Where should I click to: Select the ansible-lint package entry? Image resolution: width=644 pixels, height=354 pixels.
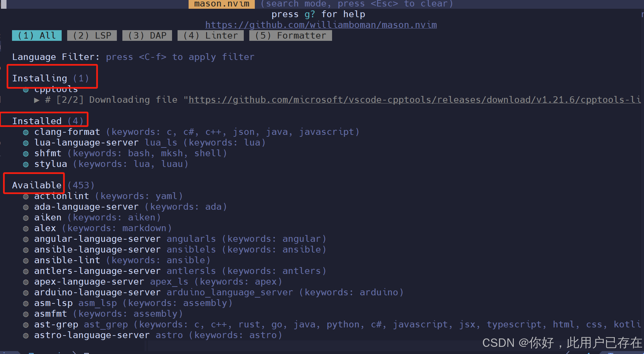(x=67, y=260)
